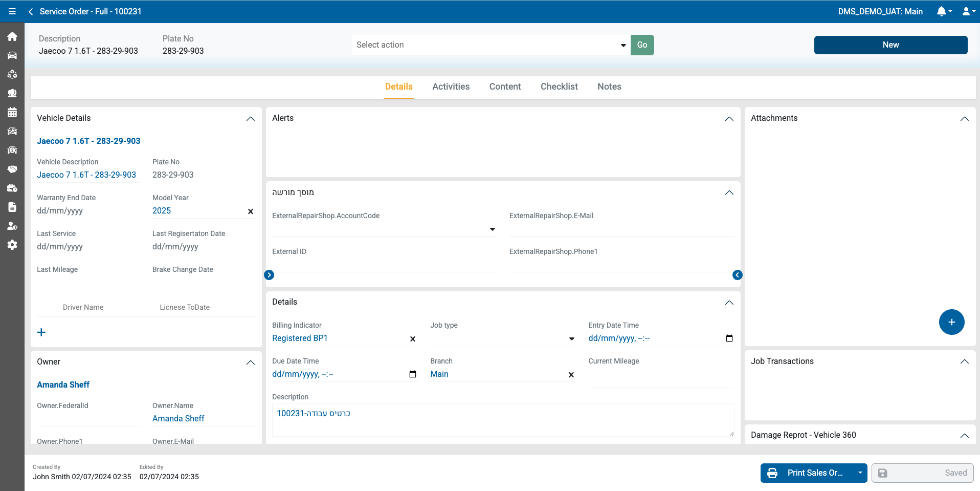The width and height of the screenshot is (980, 491).
Task: Open the settings gear in sidebar
Action: tap(12, 245)
